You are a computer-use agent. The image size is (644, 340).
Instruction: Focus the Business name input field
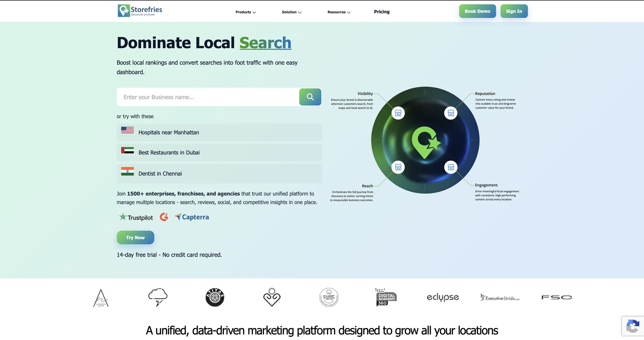[x=208, y=97]
